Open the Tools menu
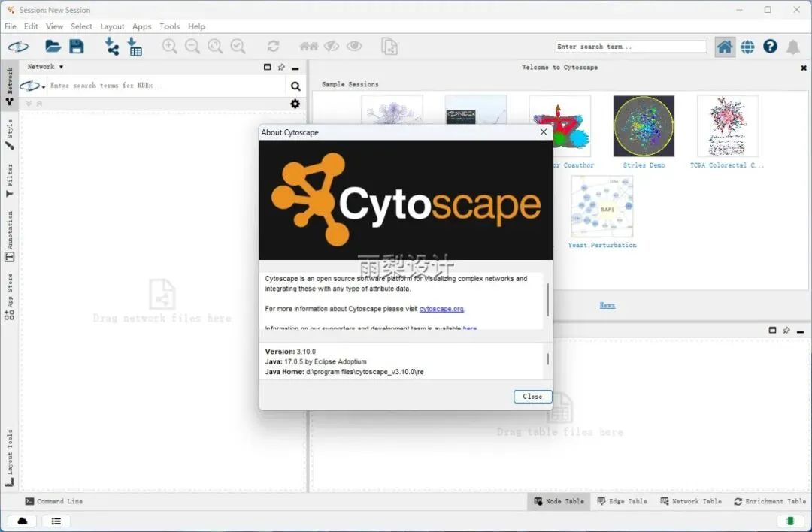This screenshot has width=812, height=532. pyautogui.click(x=169, y=26)
